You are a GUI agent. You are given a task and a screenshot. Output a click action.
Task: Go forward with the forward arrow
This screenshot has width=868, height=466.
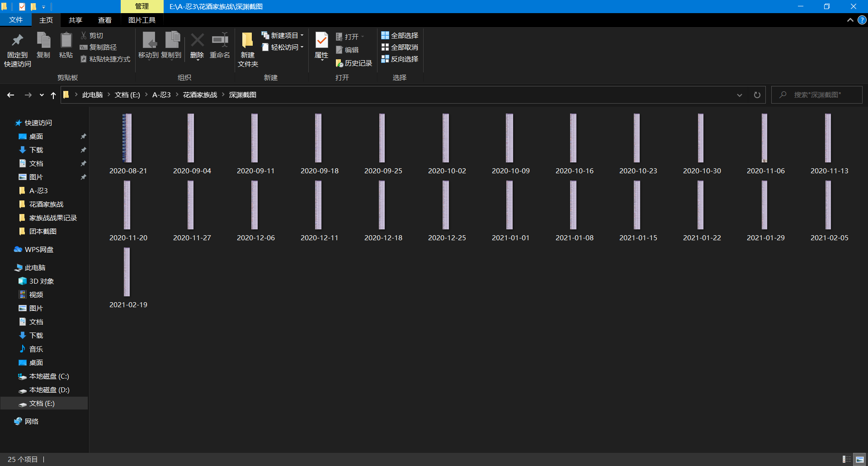[28, 95]
